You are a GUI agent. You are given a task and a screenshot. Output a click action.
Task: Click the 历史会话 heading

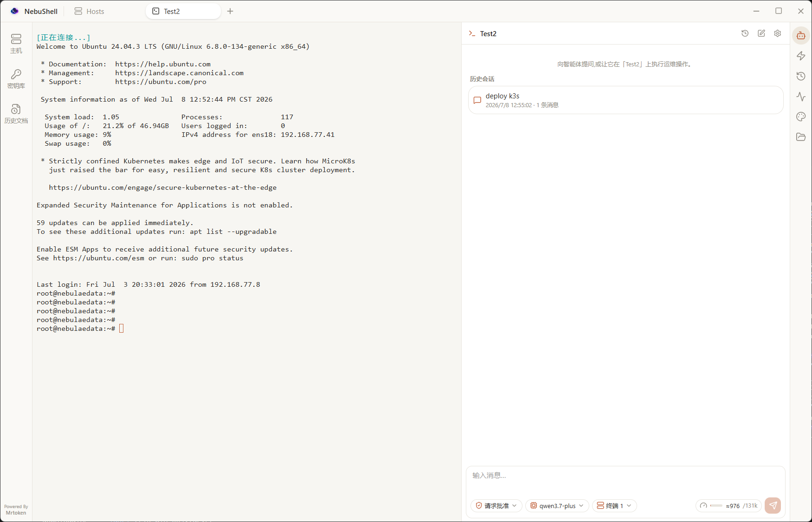(x=482, y=79)
